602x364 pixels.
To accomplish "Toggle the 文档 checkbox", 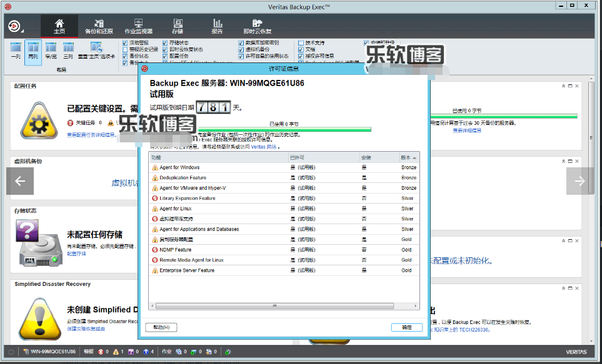I will [301, 49].
